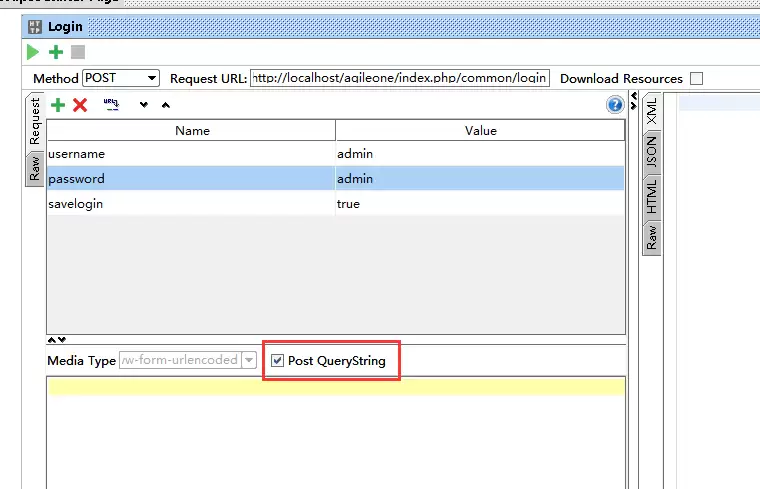Open the XML response tab
760x489 pixels.
pyautogui.click(x=652, y=111)
